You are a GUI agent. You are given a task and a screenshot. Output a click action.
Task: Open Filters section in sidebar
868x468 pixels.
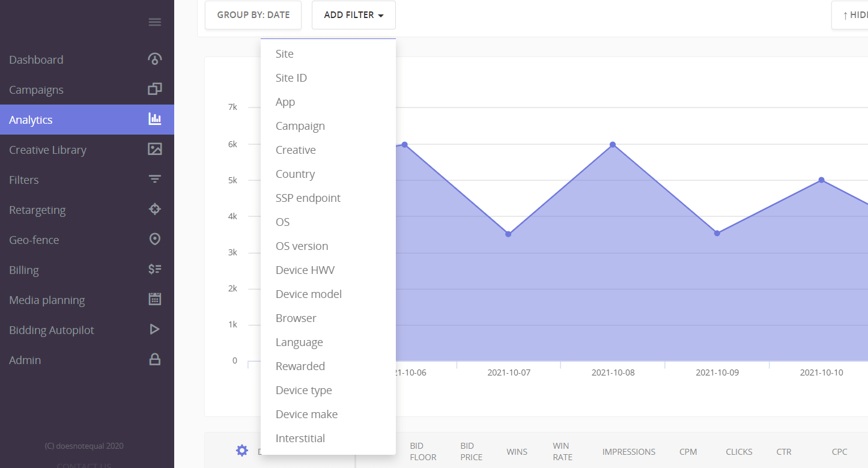[x=87, y=180]
